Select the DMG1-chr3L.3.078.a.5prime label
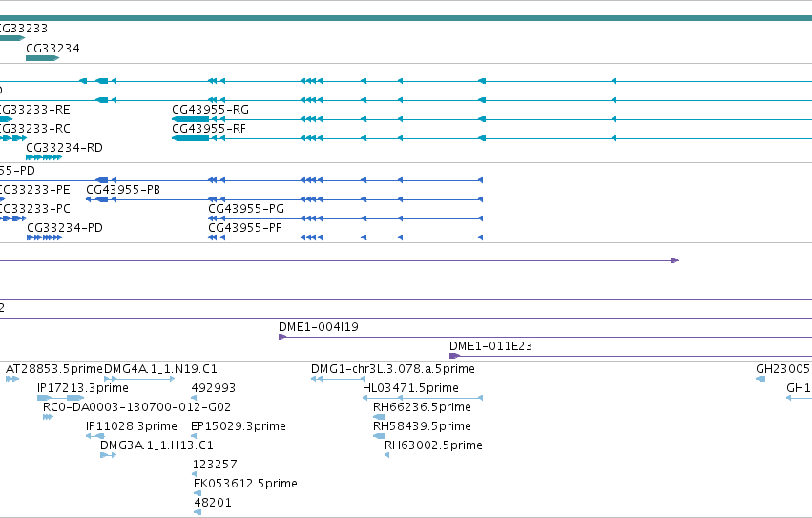Screen dimensions: 812x518 tap(393, 369)
